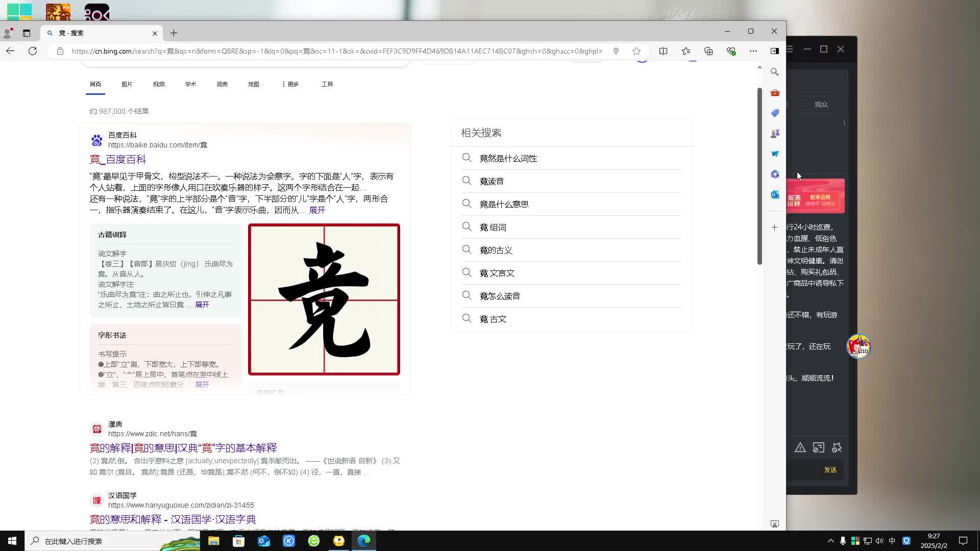Open Outlook from the Edge sidebar
The height and width of the screenshot is (551, 980).
[x=775, y=194]
